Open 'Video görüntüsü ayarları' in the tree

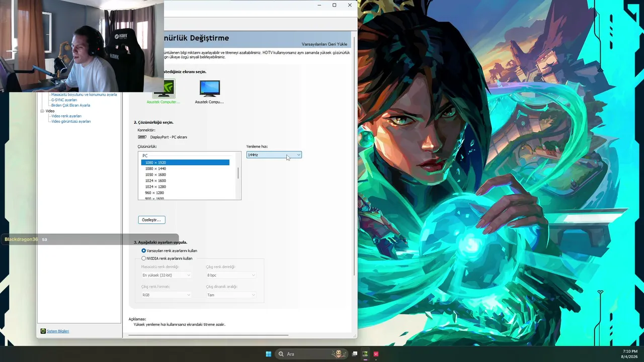point(71,122)
